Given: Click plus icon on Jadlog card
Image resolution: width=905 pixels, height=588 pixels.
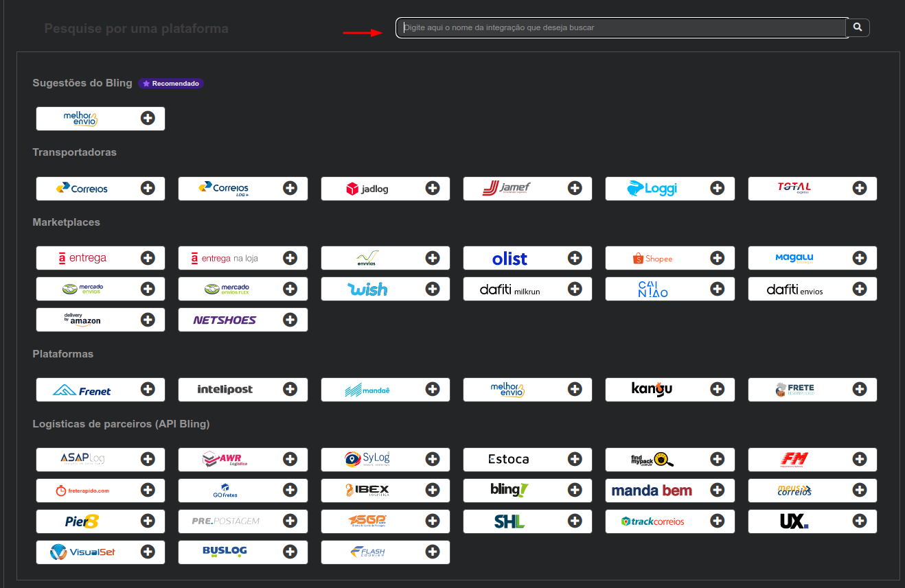Looking at the screenshot, I should point(433,189).
